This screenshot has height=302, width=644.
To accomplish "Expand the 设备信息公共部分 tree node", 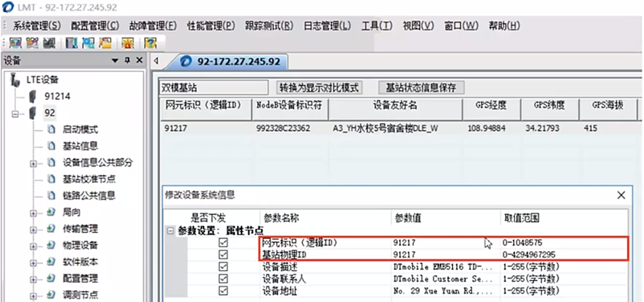I will click(x=34, y=164).
